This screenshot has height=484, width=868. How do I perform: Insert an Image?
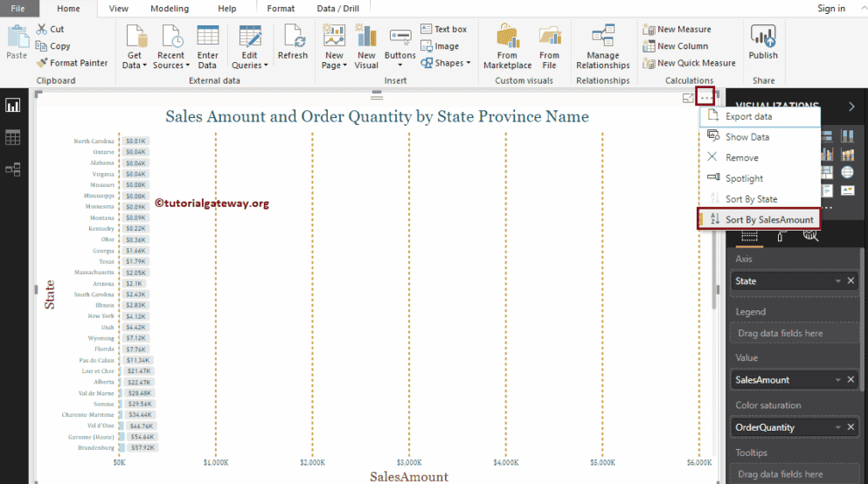point(440,46)
